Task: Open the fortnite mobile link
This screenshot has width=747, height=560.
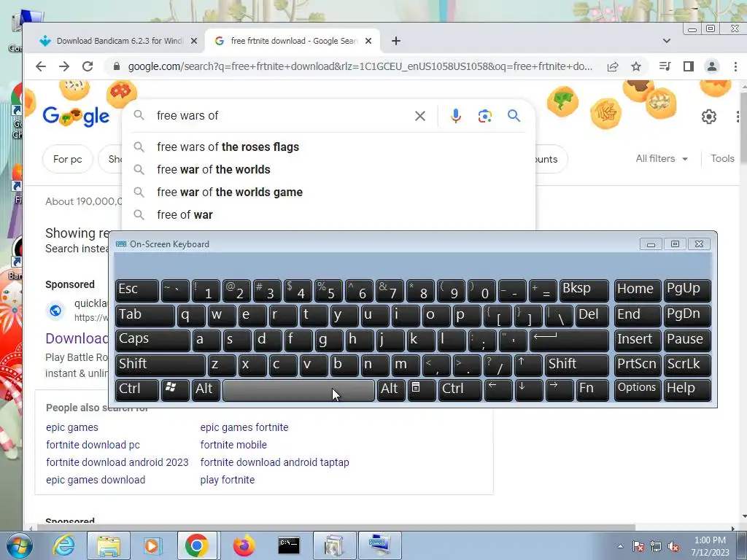Action: [x=233, y=445]
